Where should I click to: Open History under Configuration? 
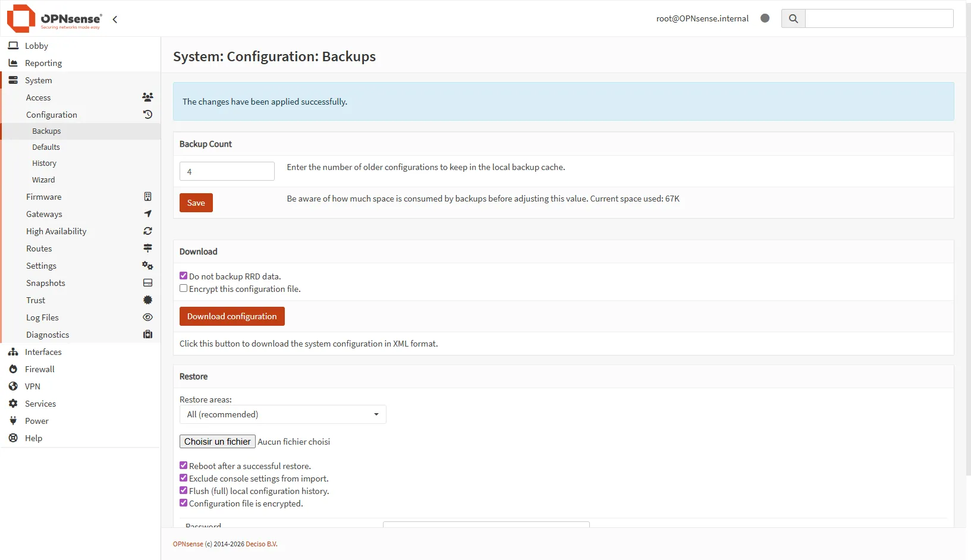44,163
